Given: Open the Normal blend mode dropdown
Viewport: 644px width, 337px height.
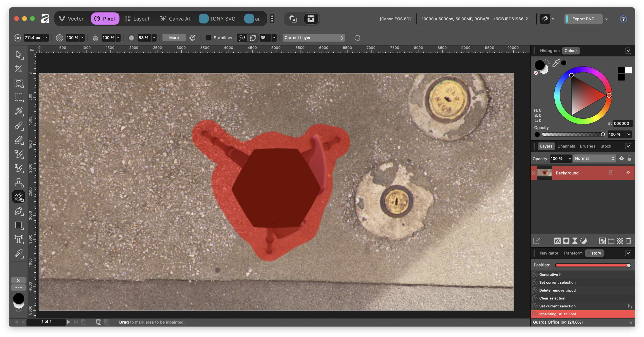Looking at the screenshot, I should click(x=594, y=159).
